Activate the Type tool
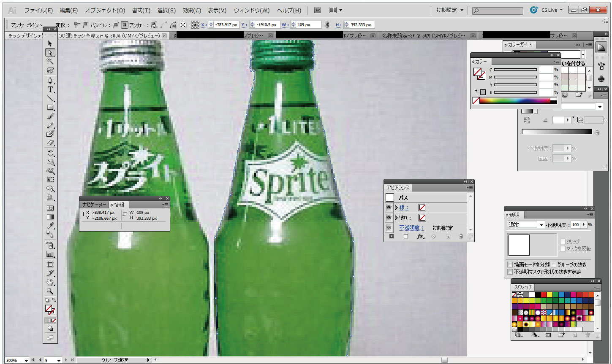The height and width of the screenshot is (364, 612). pos(50,89)
